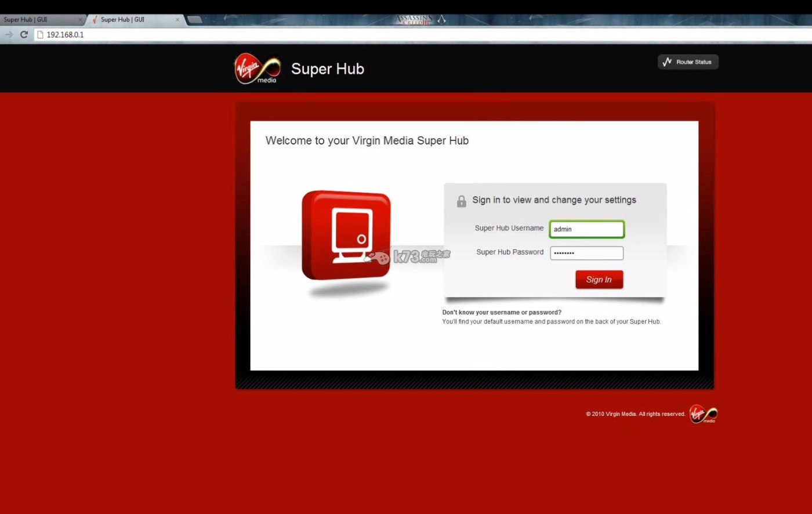Screen dimensions: 812x514
Task: Focus the Super Hub Username field
Action: 586,229
